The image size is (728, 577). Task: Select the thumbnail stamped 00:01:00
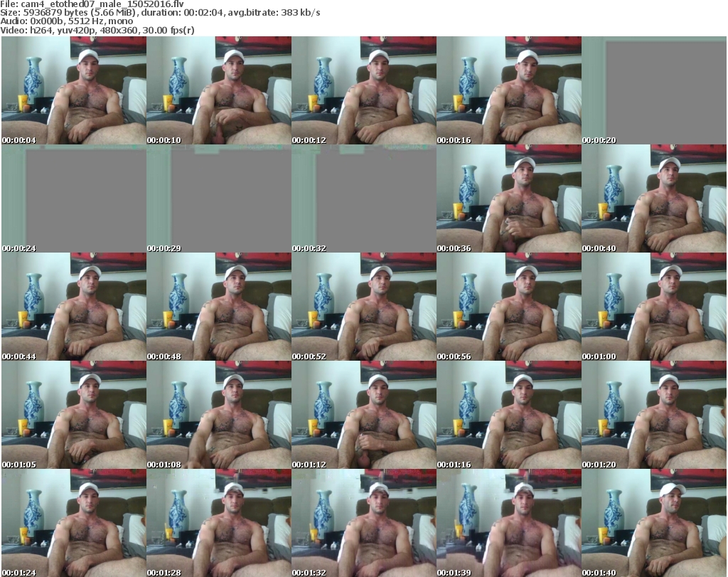654,307
